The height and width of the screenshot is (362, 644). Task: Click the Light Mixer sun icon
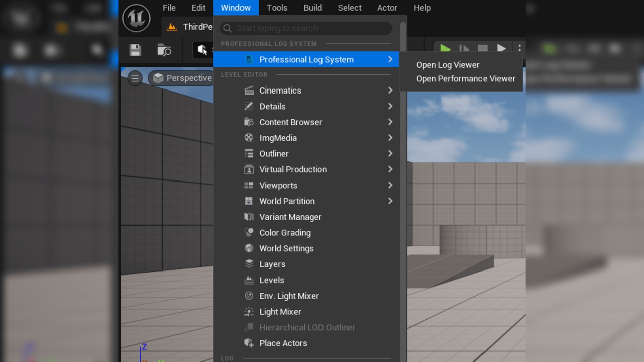coord(249,312)
